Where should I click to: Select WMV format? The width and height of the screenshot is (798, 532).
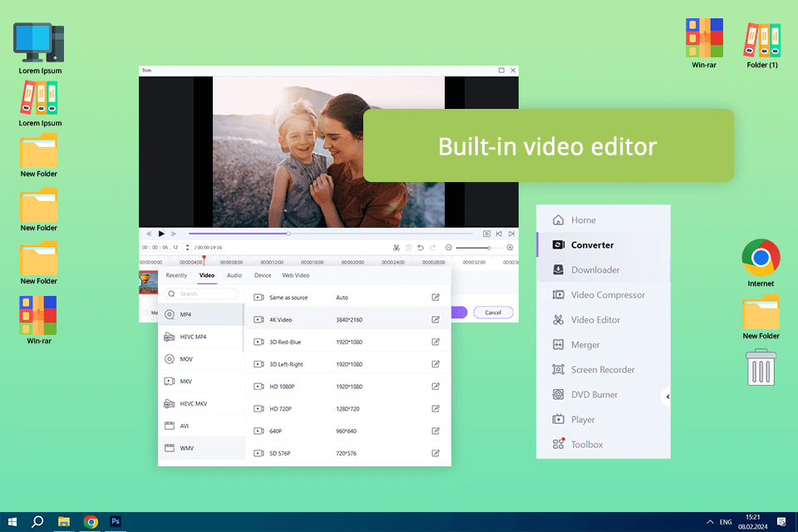pos(201,449)
